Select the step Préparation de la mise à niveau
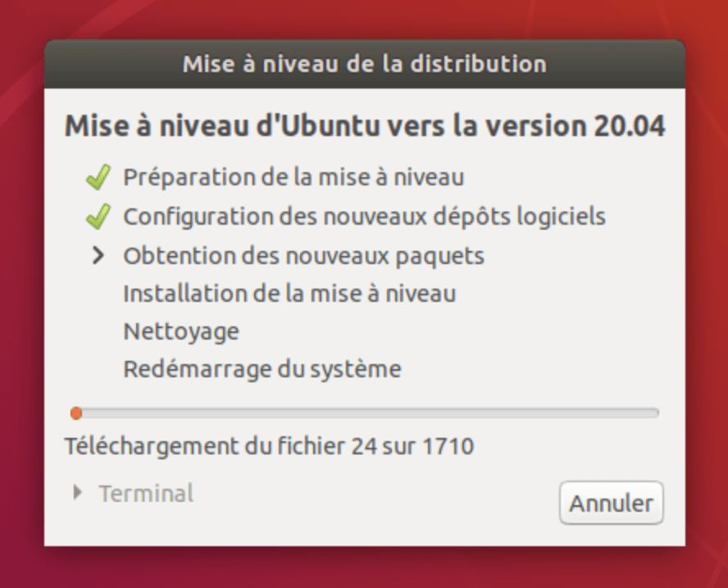 [293, 177]
